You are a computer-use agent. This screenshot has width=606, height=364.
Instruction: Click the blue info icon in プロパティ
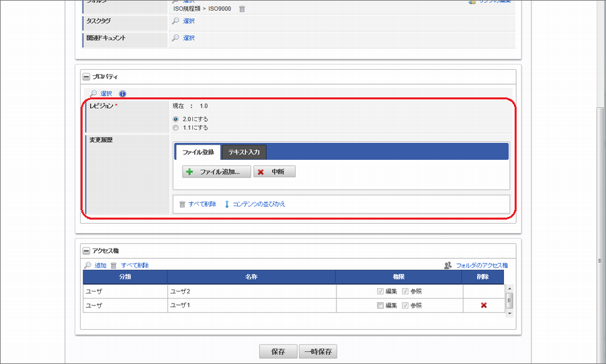(122, 93)
